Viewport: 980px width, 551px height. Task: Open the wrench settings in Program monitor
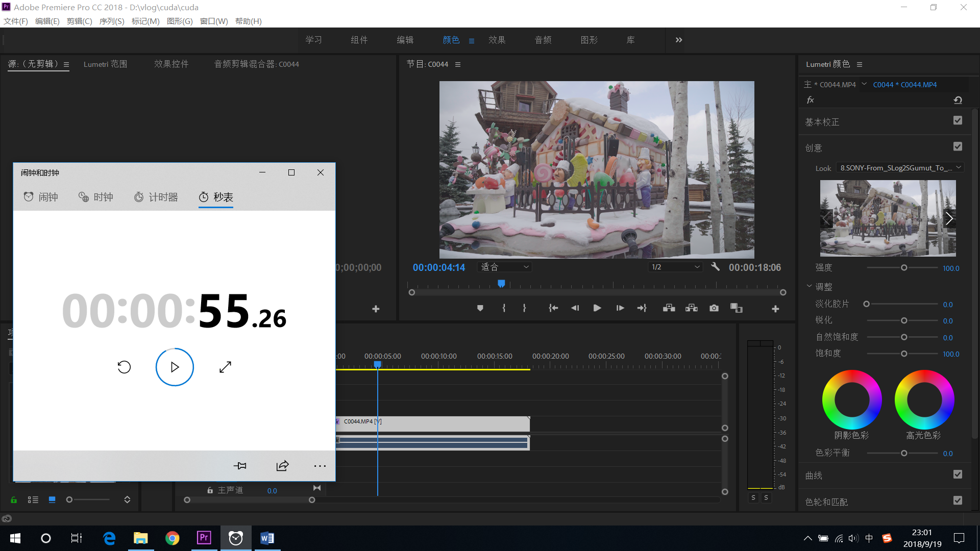pos(715,267)
